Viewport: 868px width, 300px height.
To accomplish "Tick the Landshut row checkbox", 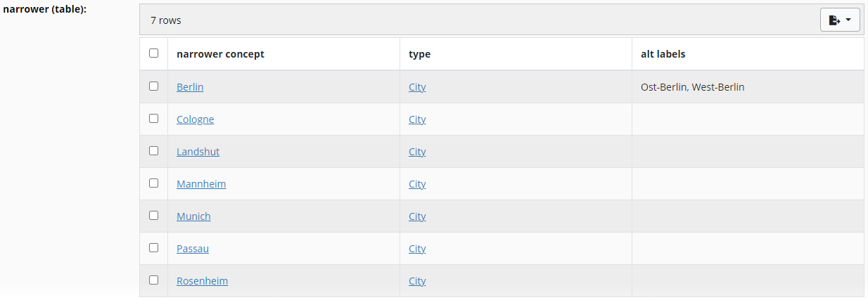I will (154, 151).
